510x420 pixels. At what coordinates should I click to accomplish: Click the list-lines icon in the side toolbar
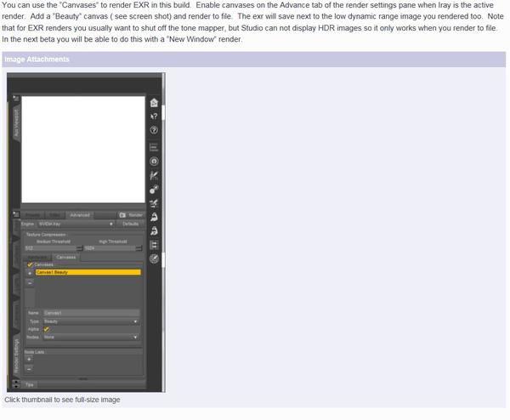coord(154,147)
